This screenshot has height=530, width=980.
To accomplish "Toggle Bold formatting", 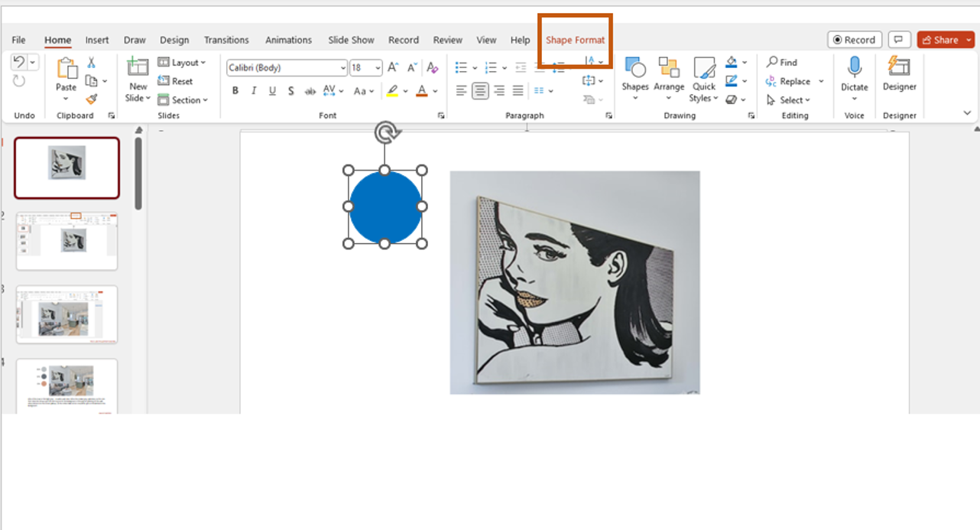I will tap(235, 91).
